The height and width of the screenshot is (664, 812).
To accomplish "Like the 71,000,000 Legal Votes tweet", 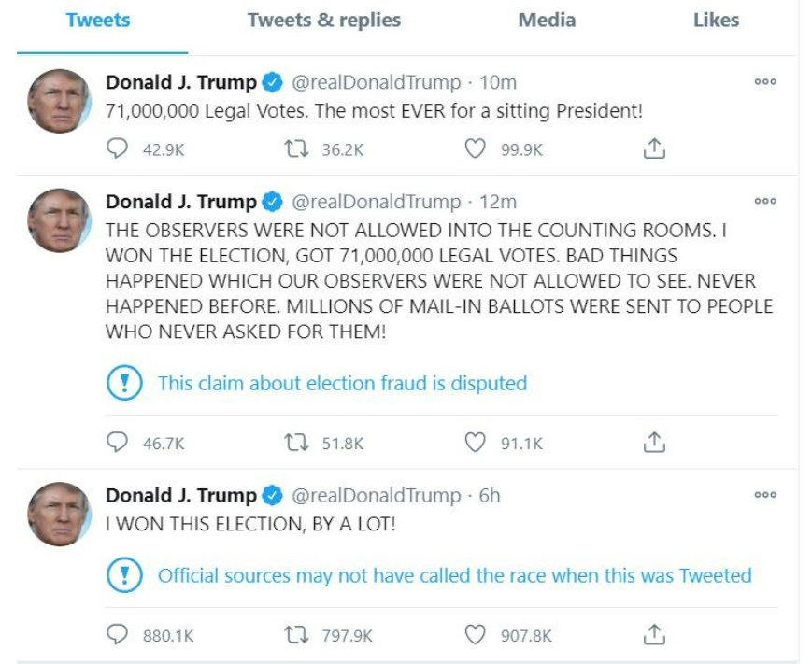I will 476,148.
